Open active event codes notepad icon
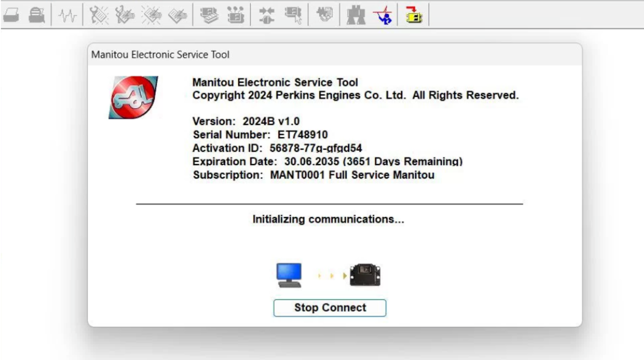Viewport: 644px width, 360px height. click(151, 15)
